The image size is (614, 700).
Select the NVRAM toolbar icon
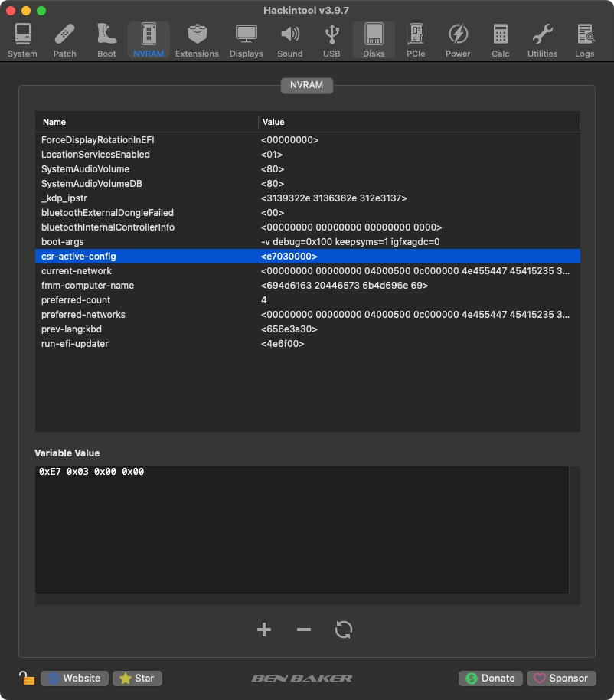click(149, 40)
